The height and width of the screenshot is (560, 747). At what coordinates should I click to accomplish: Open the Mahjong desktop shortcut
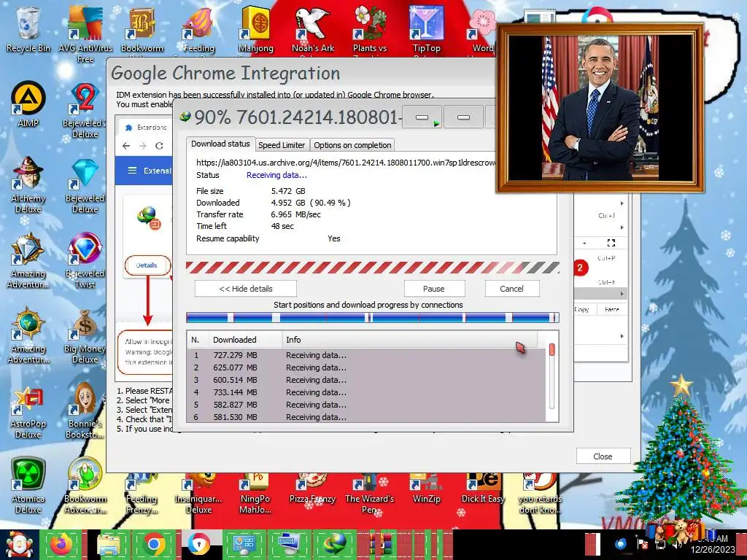[256, 28]
